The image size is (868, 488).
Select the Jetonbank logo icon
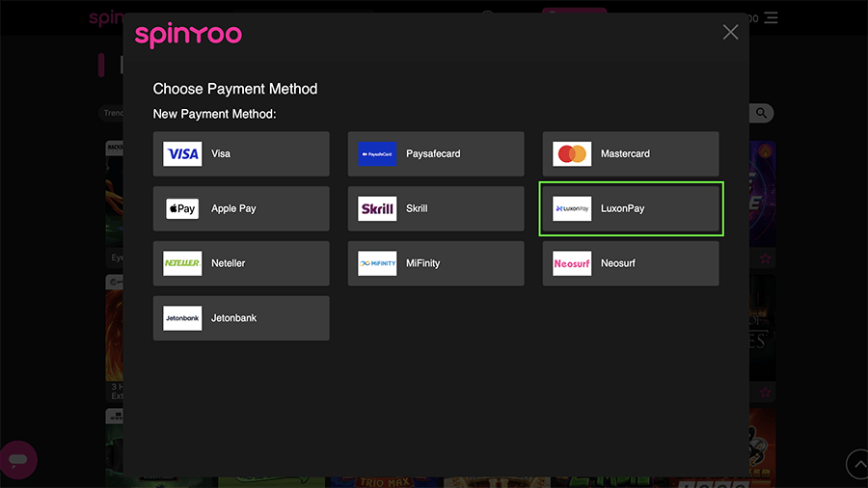[x=182, y=318]
